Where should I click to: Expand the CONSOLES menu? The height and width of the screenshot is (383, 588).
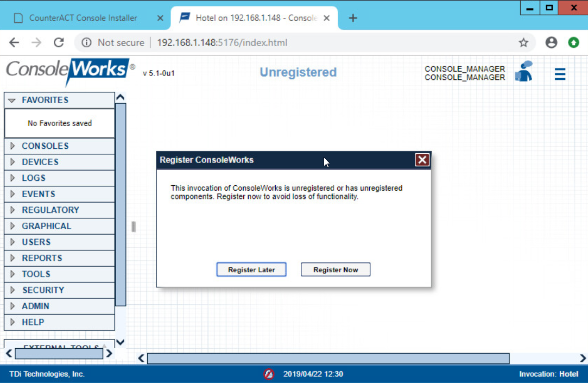59,146
